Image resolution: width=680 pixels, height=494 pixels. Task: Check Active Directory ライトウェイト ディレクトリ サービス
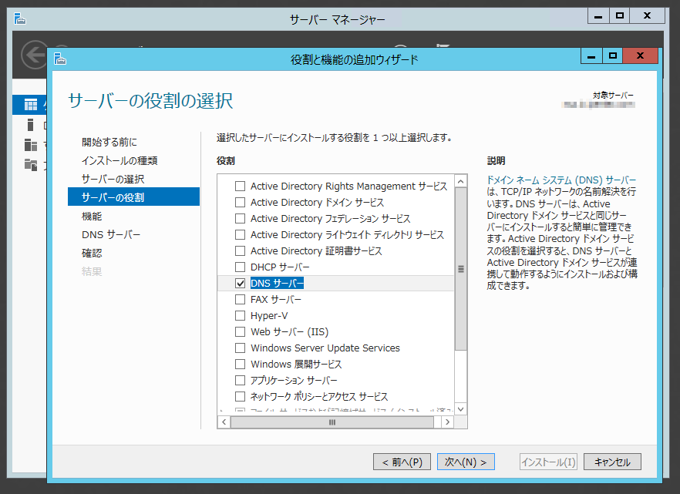(240, 235)
